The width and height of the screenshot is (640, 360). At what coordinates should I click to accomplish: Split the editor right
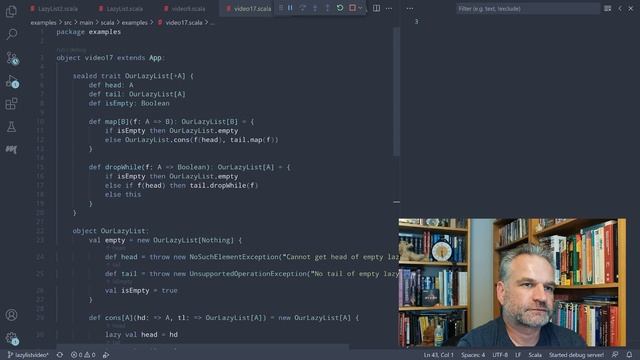click(376, 8)
